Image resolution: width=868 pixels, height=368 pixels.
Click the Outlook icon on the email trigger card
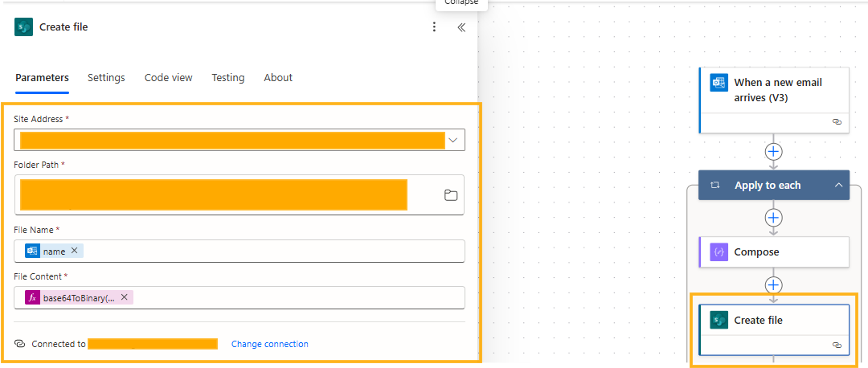[719, 83]
